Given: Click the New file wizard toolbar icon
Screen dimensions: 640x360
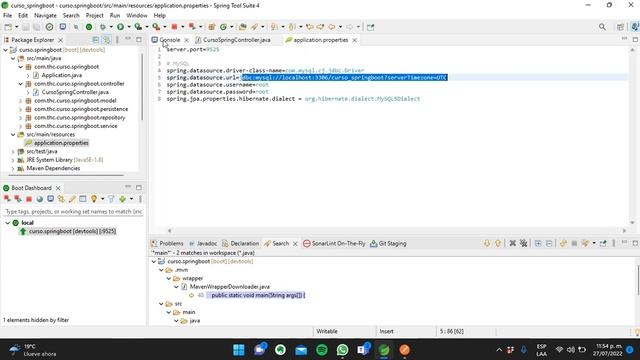Looking at the screenshot, I should tap(8, 27).
